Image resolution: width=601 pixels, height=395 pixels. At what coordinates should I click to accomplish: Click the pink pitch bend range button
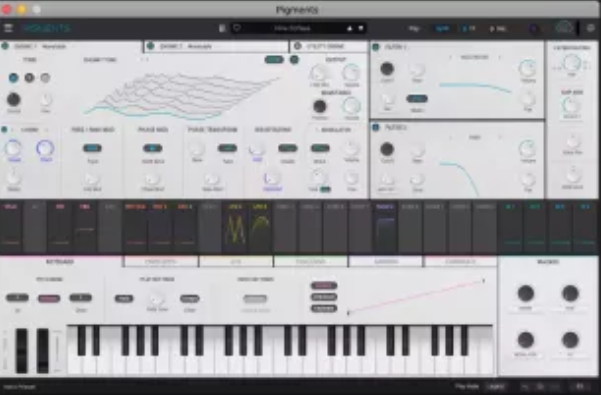click(49, 298)
